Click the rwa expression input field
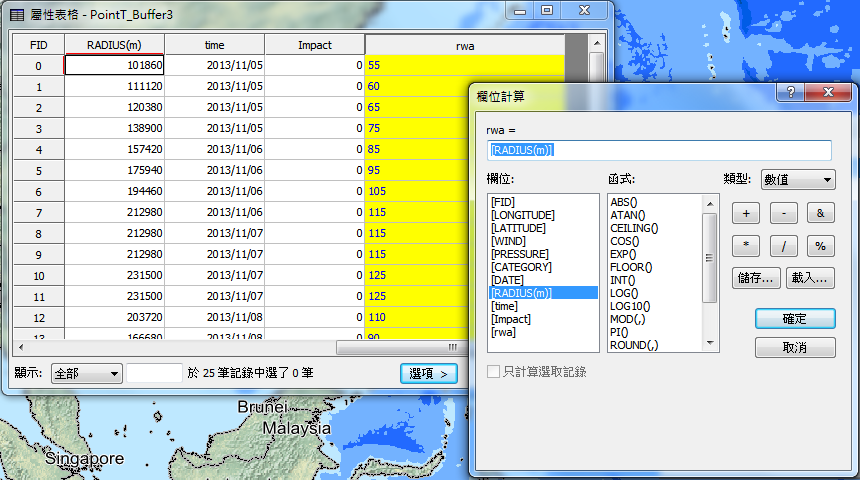 659,150
